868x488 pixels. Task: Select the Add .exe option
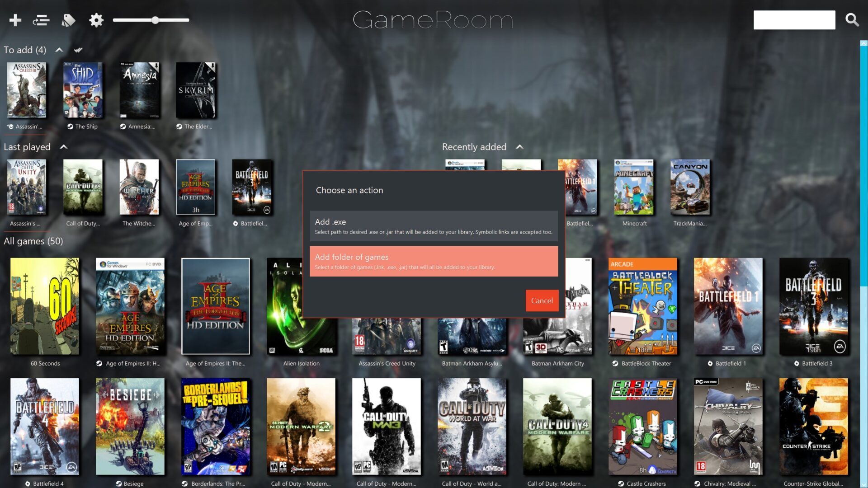[x=434, y=226]
